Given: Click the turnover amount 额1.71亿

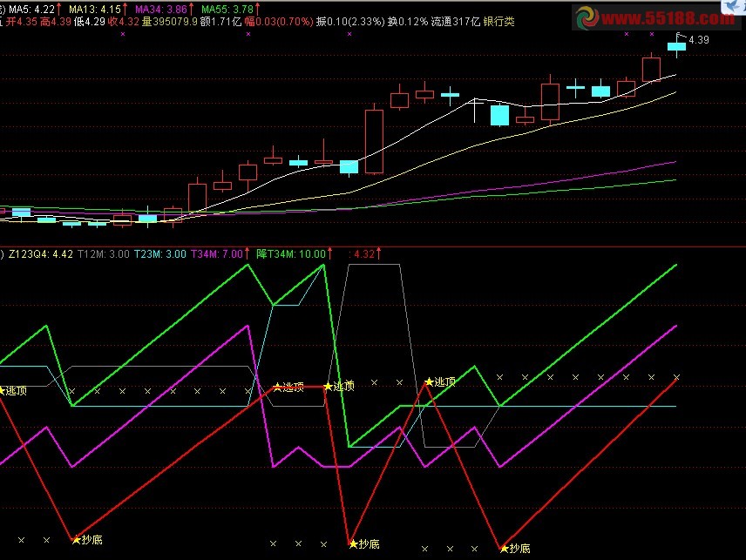Looking at the screenshot, I should (220, 22).
